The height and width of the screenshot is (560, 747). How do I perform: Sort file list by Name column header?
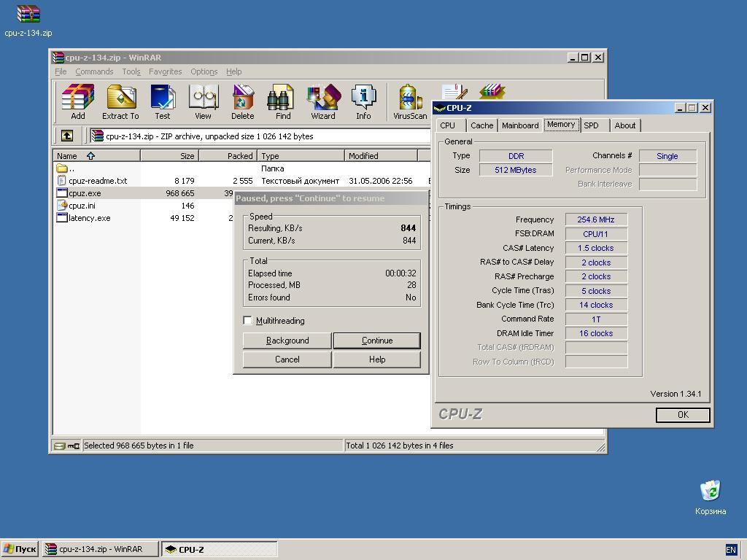[97, 156]
